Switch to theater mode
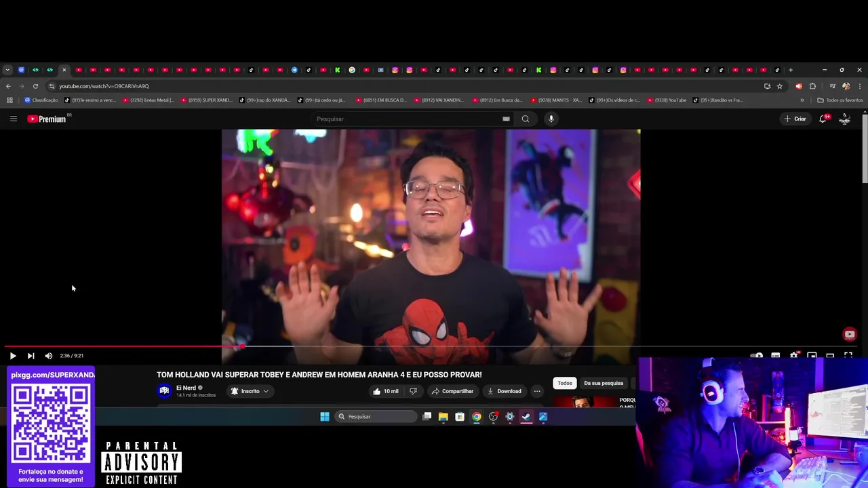 tap(830, 356)
